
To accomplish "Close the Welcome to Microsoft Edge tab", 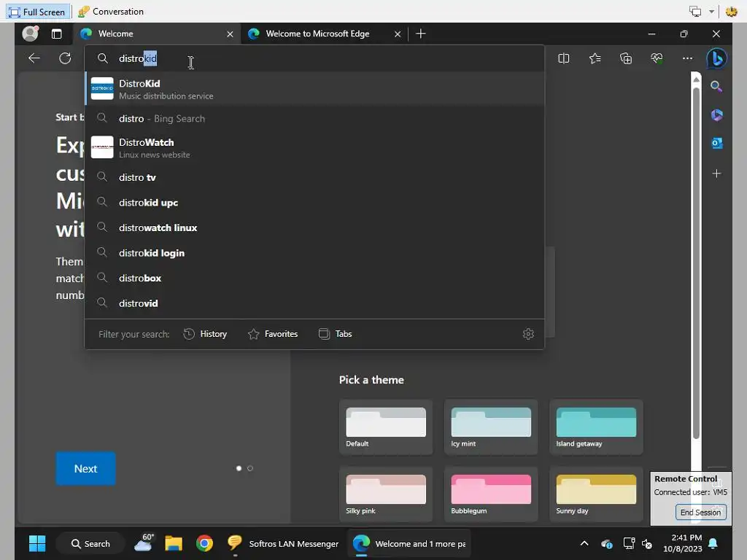I will click(x=398, y=34).
